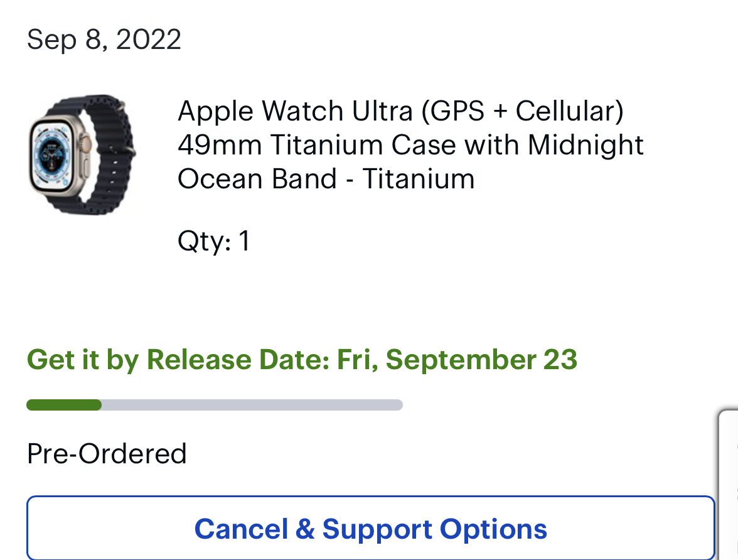Open the Apple Watch Ultra product thumbnail

point(82,154)
